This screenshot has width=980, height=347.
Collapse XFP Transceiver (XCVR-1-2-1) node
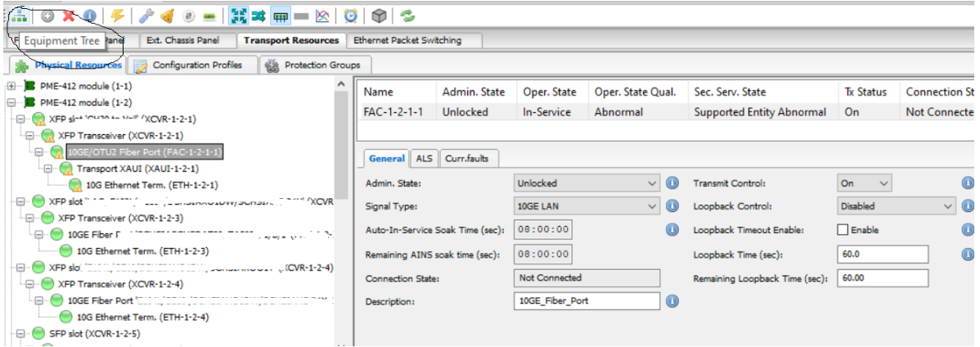pyautogui.click(x=29, y=135)
